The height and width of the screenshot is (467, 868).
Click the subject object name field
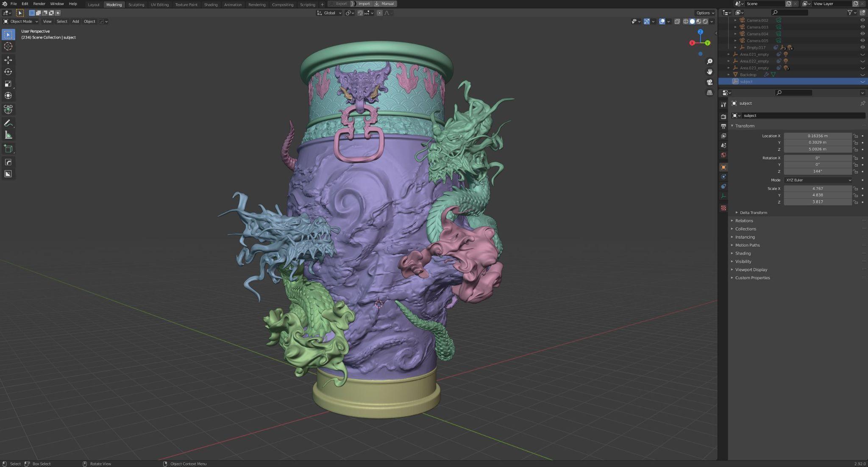[x=802, y=116]
